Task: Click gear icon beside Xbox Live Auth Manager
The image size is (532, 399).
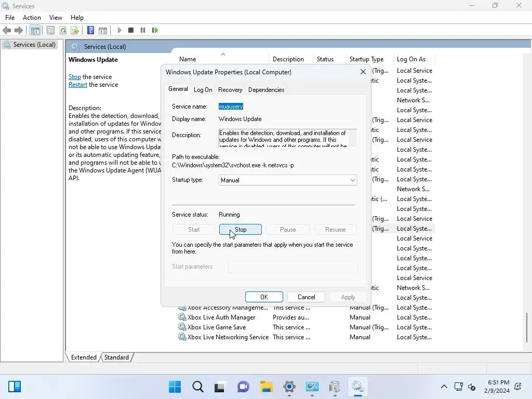Action: point(182,317)
